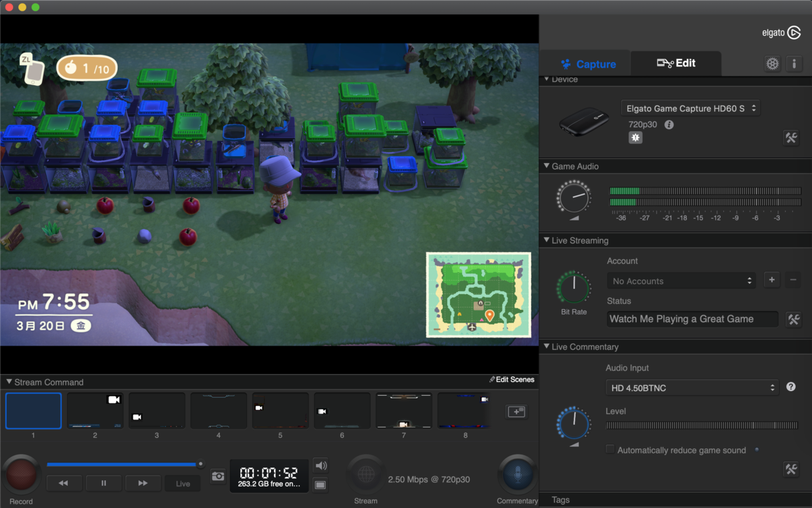Image resolution: width=812 pixels, height=508 pixels.
Task: Take a screenshot with camera icon
Action: tap(218, 476)
